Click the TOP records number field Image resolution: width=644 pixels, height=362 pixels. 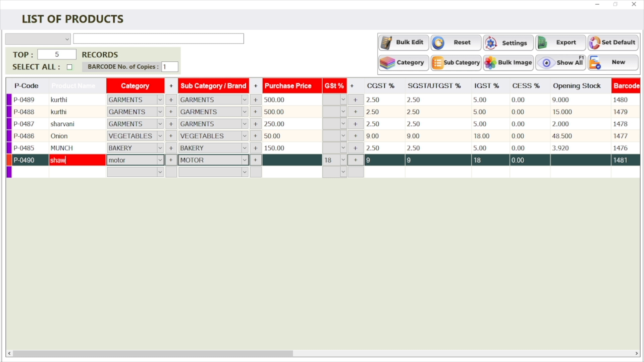57,55
